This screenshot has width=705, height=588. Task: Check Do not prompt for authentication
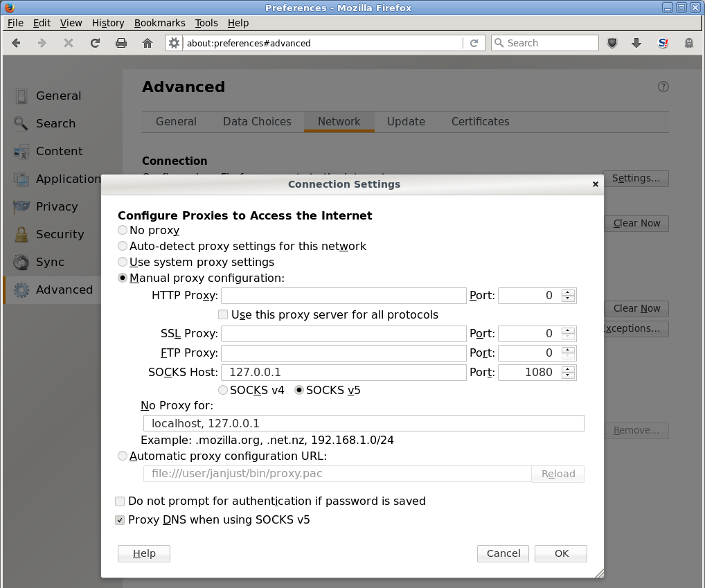[120, 501]
